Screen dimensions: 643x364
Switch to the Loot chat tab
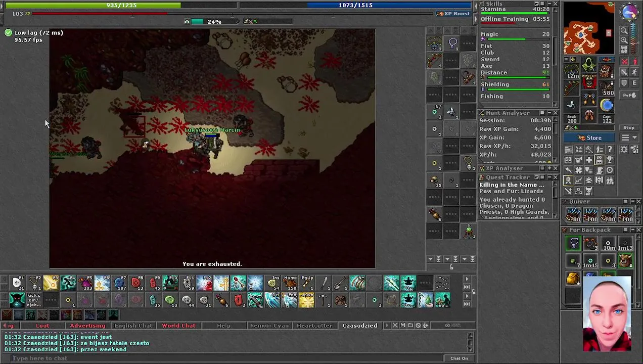[42, 326]
